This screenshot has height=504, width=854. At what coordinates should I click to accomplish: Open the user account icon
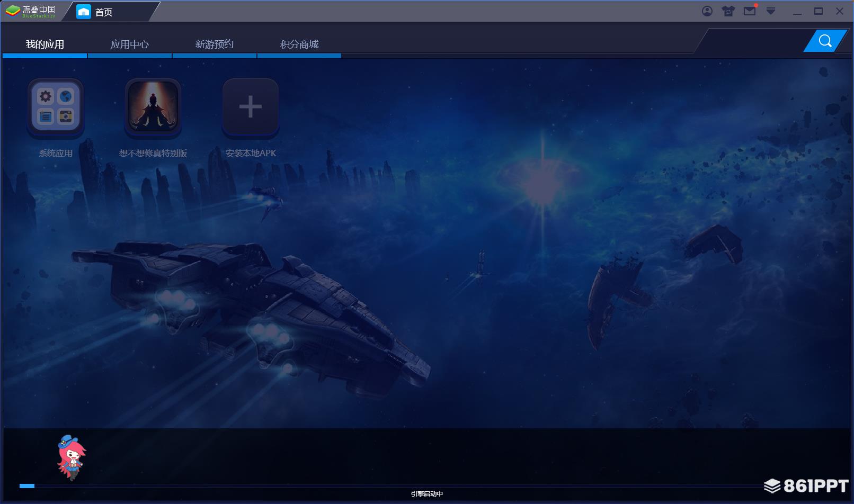[707, 11]
